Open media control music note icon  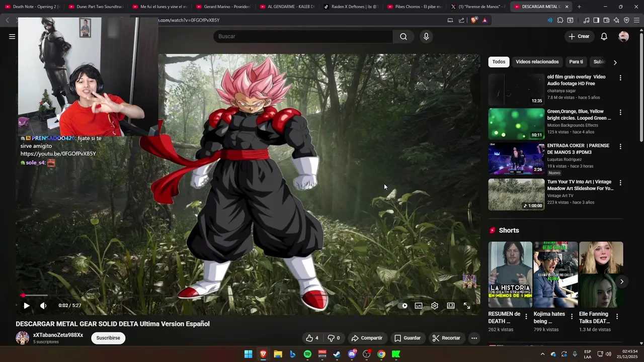click(586, 20)
